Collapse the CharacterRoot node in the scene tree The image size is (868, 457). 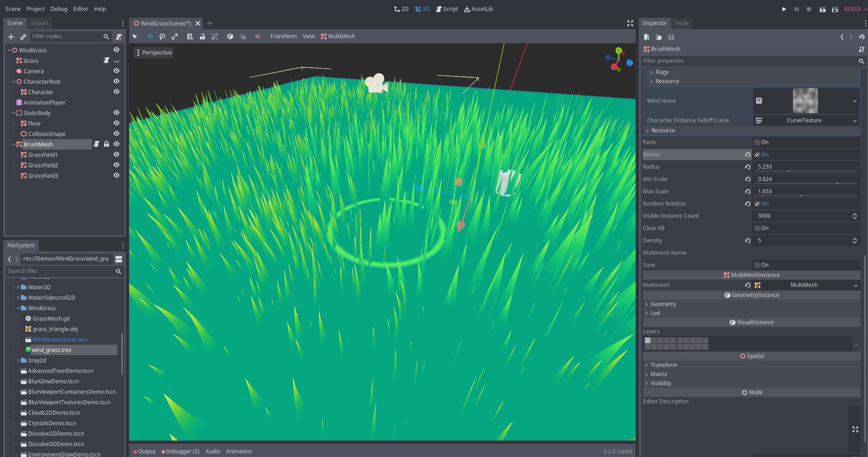coord(14,81)
